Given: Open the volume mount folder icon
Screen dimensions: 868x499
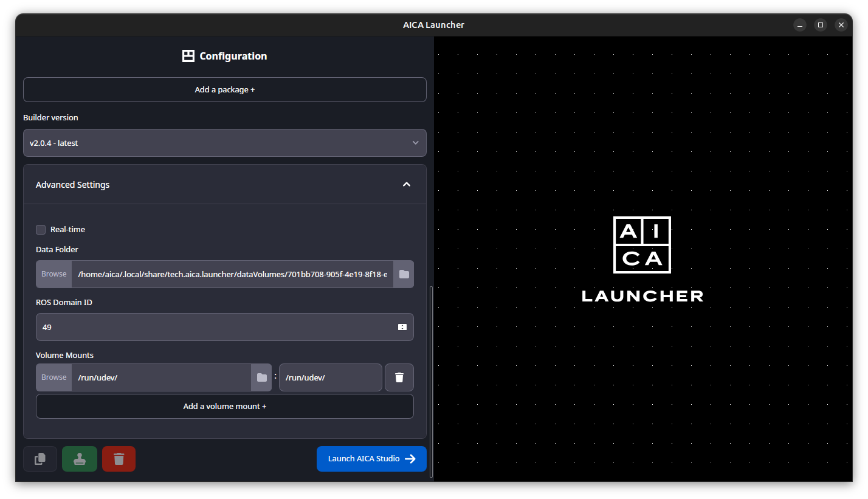Looking at the screenshot, I should click(261, 377).
